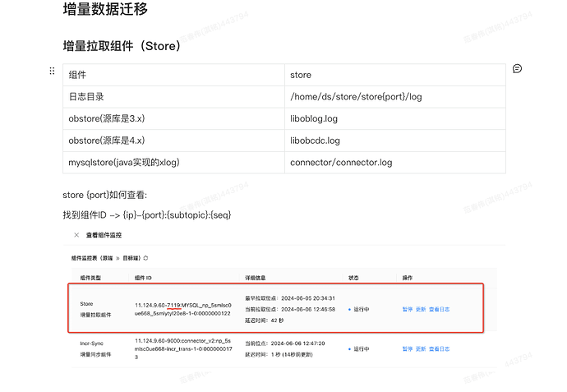This screenshot has width=567, height=392.
Task: Click the line store {port}如何查看:
Action: [105, 195]
